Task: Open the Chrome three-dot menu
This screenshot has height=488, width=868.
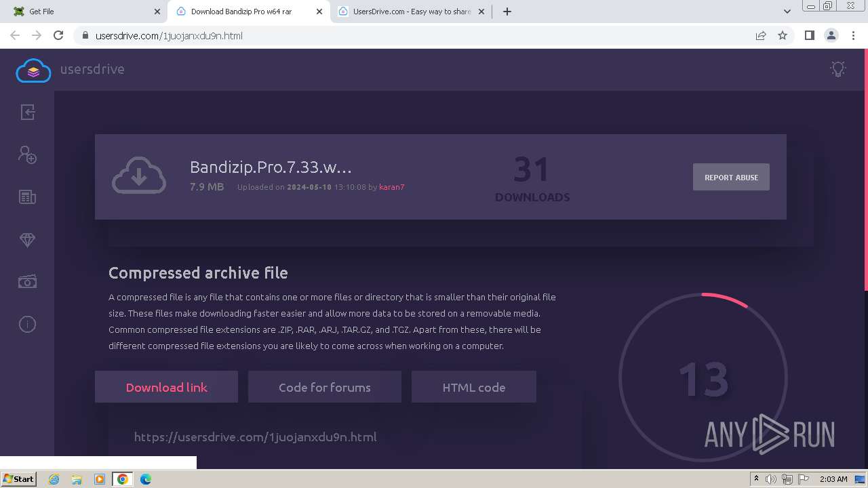Action: pyautogui.click(x=853, y=36)
